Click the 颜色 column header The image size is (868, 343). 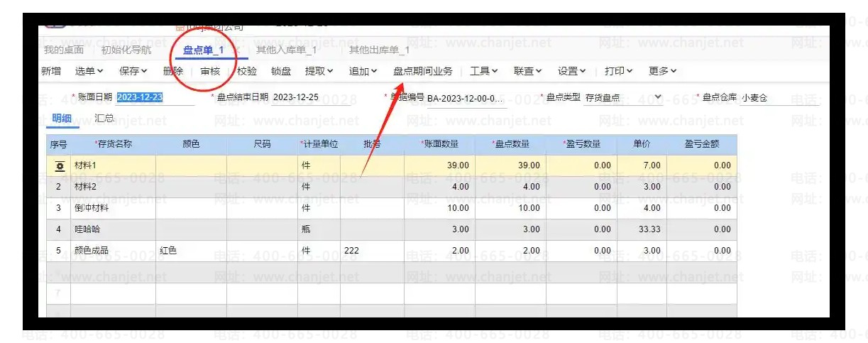click(191, 144)
